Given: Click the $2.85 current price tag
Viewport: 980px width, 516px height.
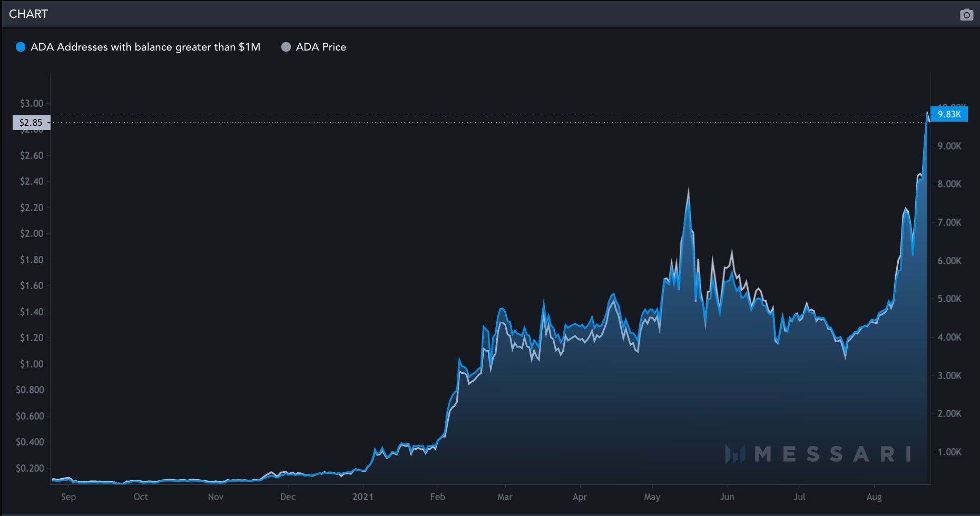Looking at the screenshot, I should click(x=31, y=123).
